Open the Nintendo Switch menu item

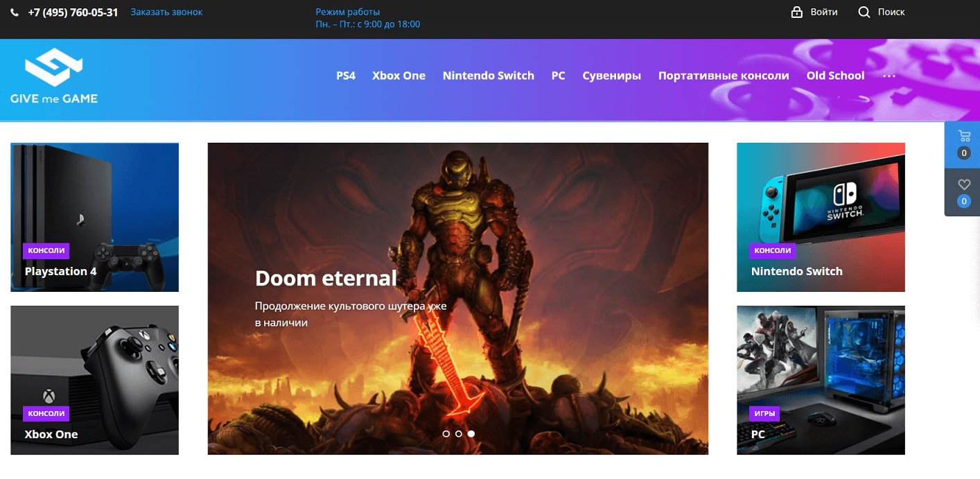[488, 76]
